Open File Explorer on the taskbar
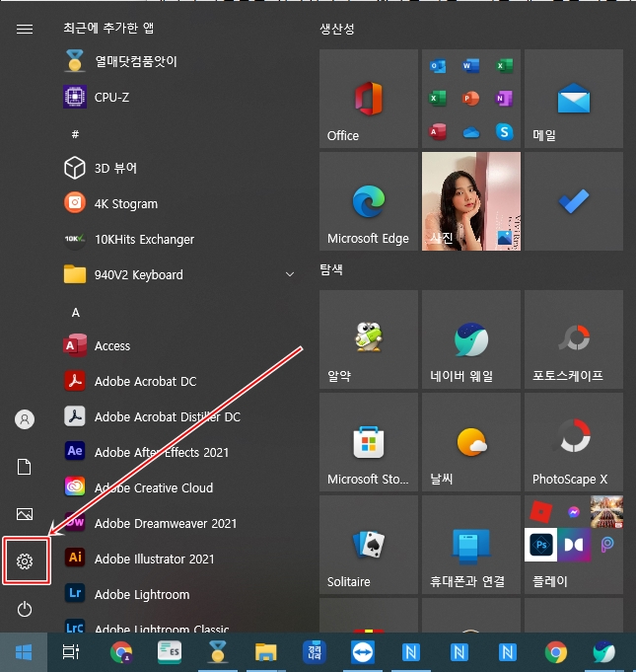This screenshot has width=636, height=672. (x=265, y=652)
